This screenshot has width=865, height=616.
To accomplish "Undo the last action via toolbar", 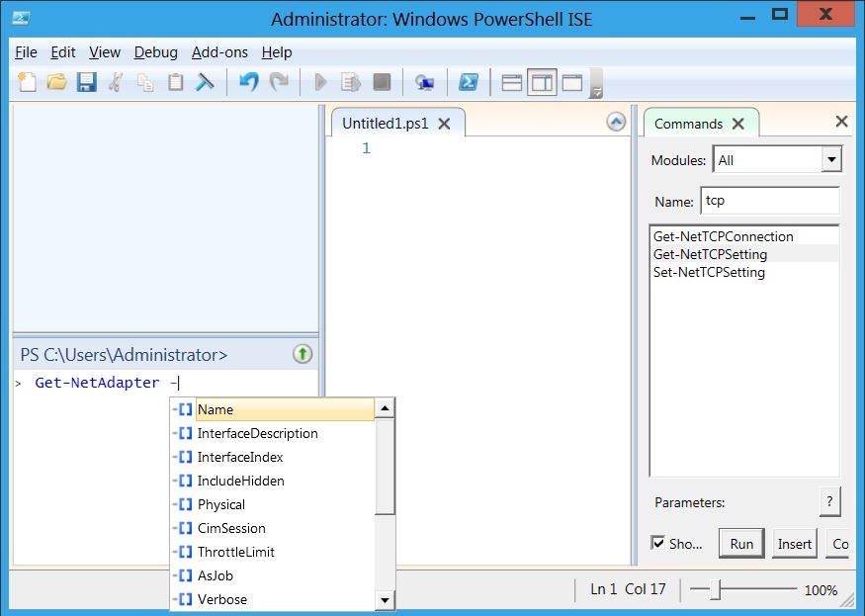I will 249,83.
